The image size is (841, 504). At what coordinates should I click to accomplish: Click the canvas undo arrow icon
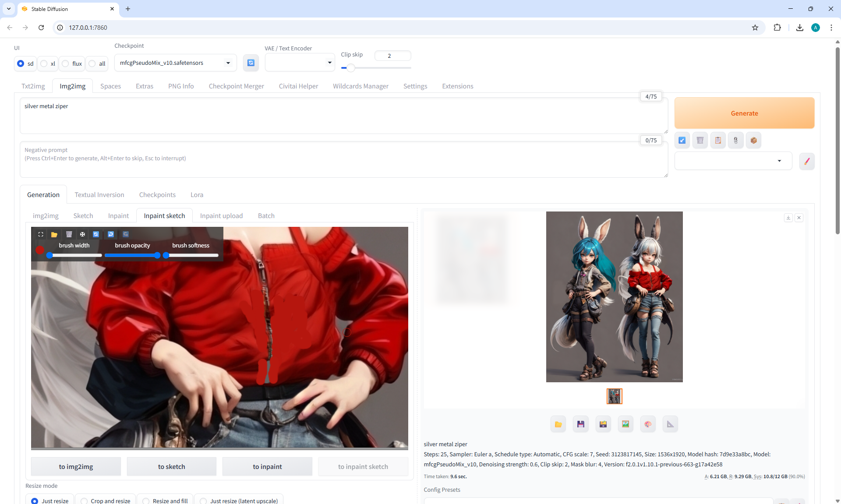click(x=111, y=234)
